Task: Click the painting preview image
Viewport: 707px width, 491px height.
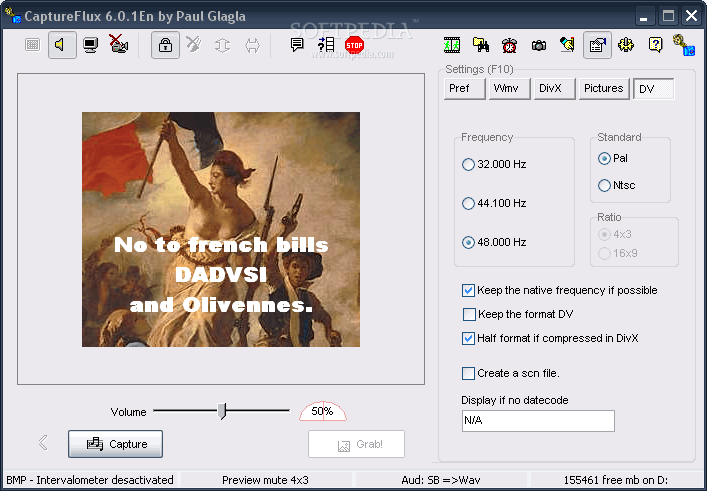Action: click(x=221, y=229)
